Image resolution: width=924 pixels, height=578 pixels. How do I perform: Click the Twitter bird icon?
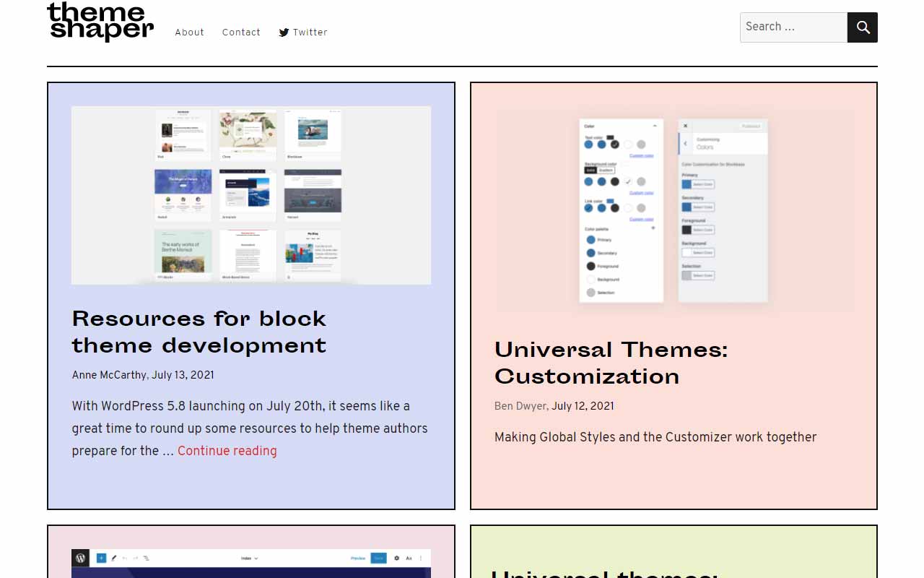[284, 33]
